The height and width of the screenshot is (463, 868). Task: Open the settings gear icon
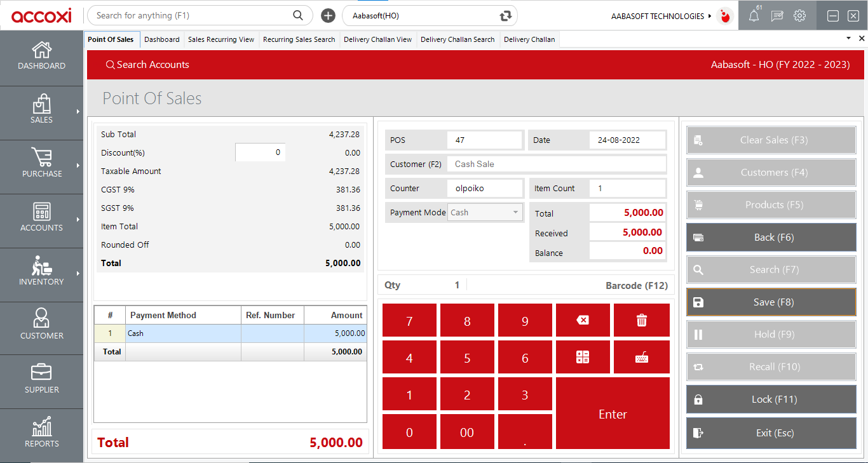tap(800, 16)
